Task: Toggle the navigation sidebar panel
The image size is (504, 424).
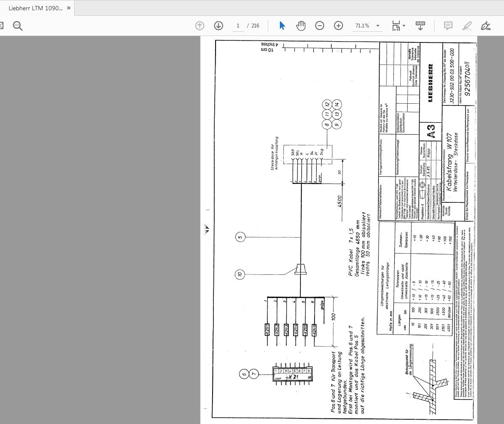Action: (2, 26)
